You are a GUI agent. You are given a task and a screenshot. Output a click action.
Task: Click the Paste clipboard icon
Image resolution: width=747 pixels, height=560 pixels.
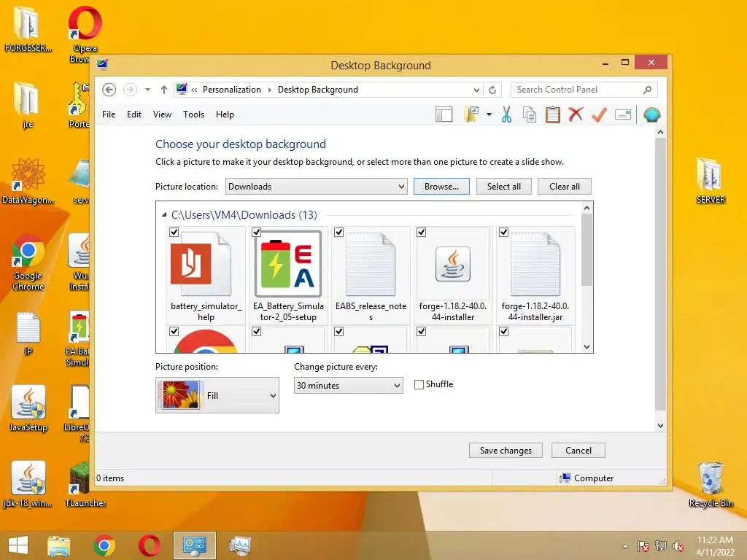[x=553, y=114]
